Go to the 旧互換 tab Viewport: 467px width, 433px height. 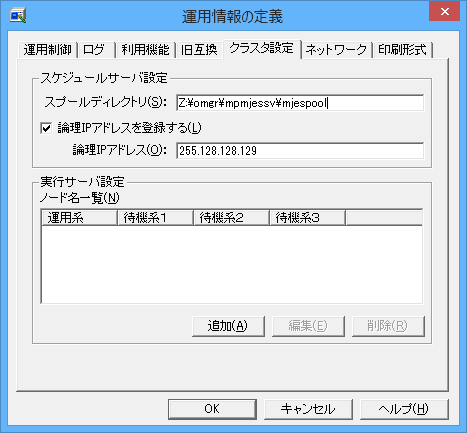(199, 50)
